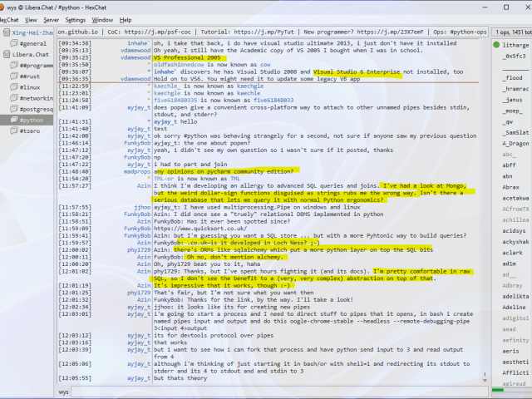Click the channel topic bar
Viewport: 532px width, 399px height.
pos(273,32)
